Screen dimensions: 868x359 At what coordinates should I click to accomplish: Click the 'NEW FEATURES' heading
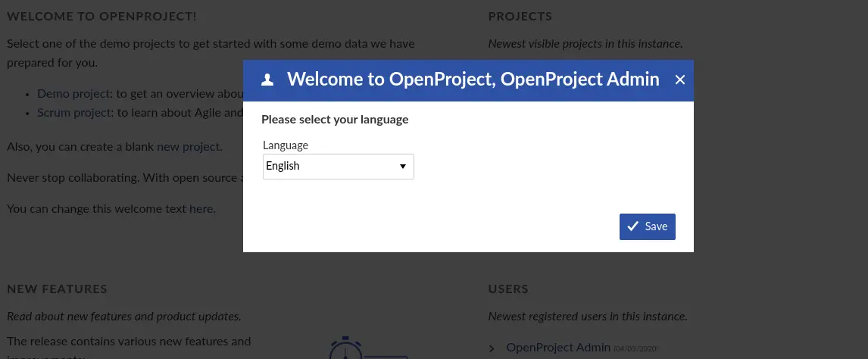[57, 289]
